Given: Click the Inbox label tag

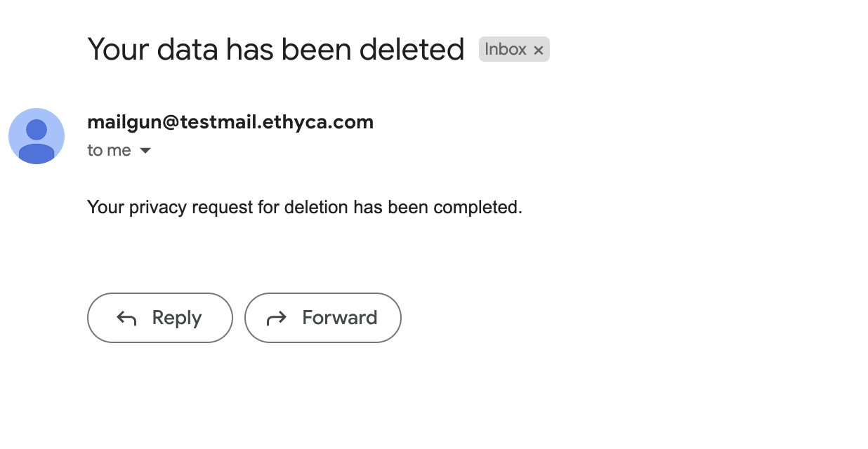Looking at the screenshot, I should point(514,49).
